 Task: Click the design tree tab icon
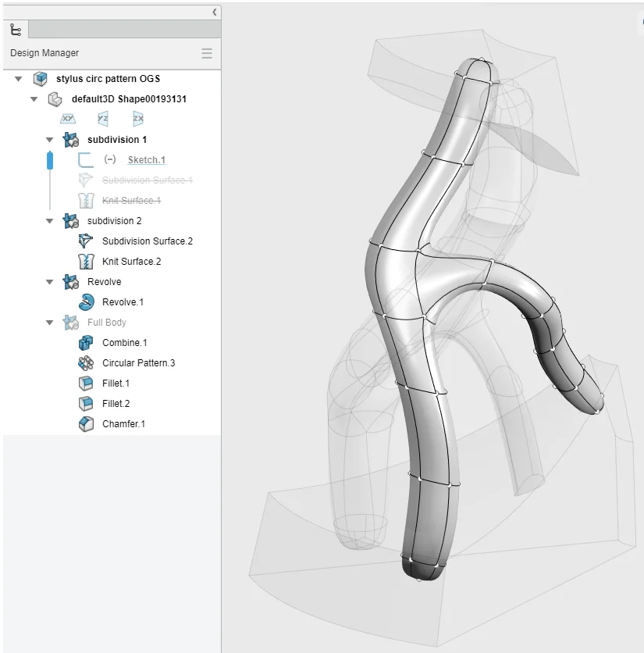click(16, 30)
